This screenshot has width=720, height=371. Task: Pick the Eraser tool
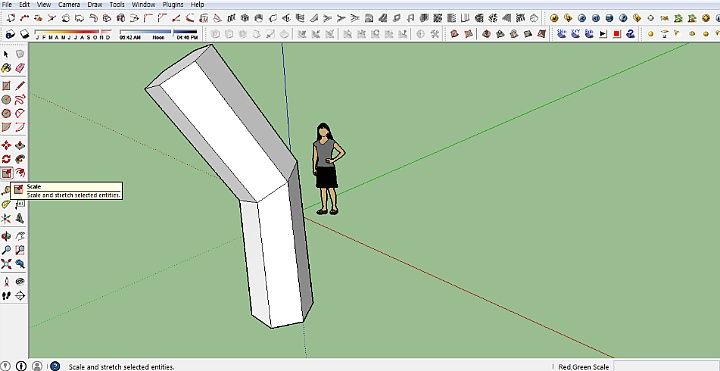20,68
